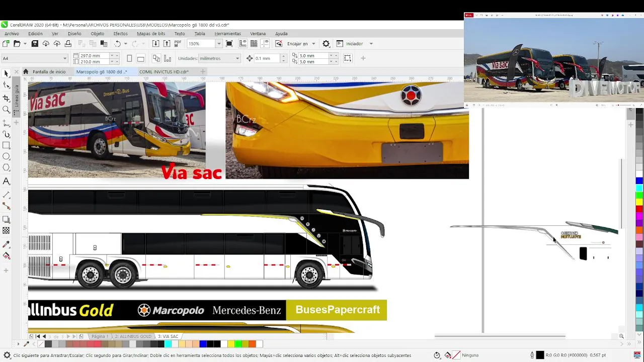Switch to page tab 2: ALLINBUS GOLD
Viewport: 644px width, 362px height.
133,336
